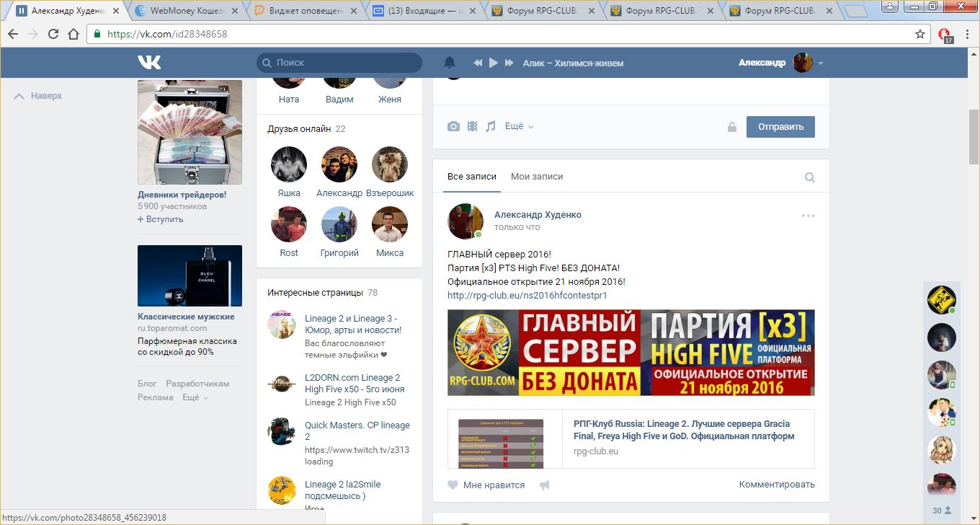The image size is (980, 525).
Task: Switch to the Мои записи tab
Action: tap(537, 177)
